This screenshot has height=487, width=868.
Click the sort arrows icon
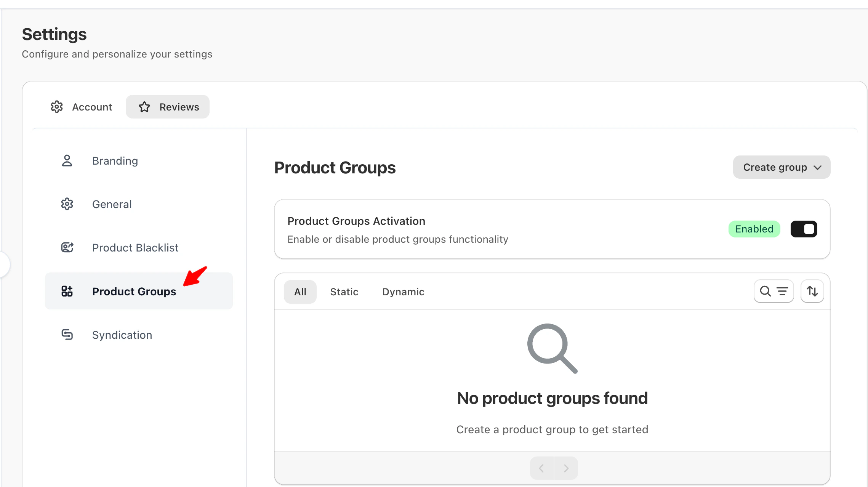click(812, 292)
